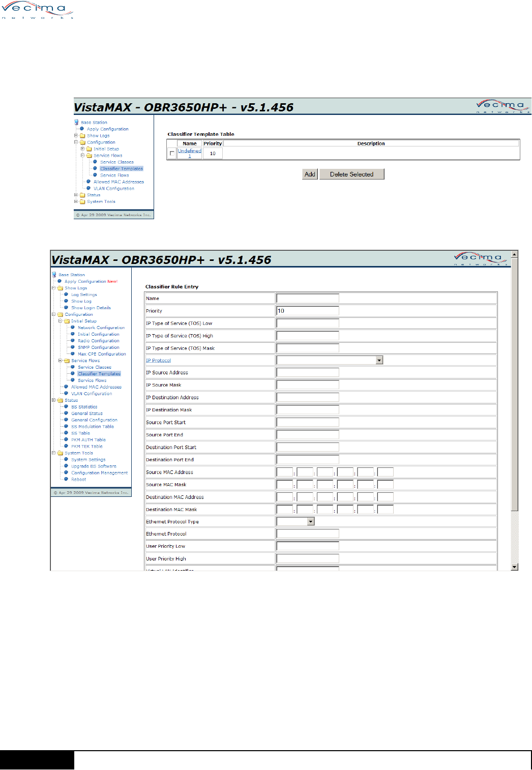Click bullet icon beside Reboot
This screenshot has width=532, height=770.
[x=66, y=479]
